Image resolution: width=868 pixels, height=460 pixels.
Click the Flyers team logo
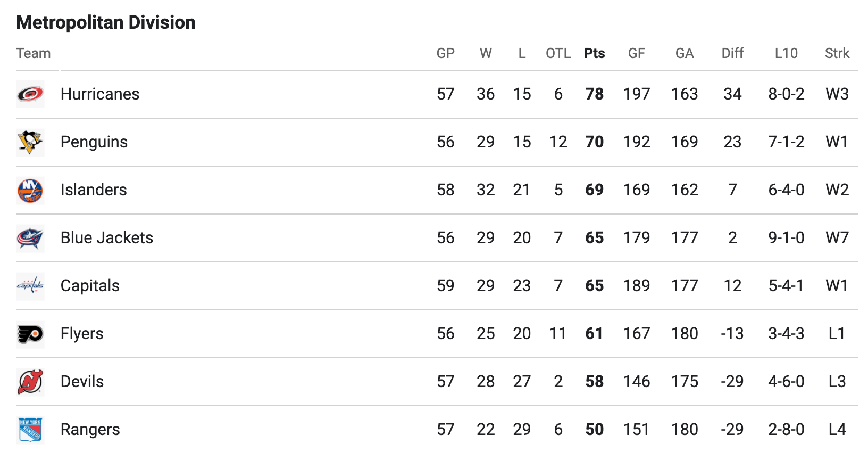[30, 334]
